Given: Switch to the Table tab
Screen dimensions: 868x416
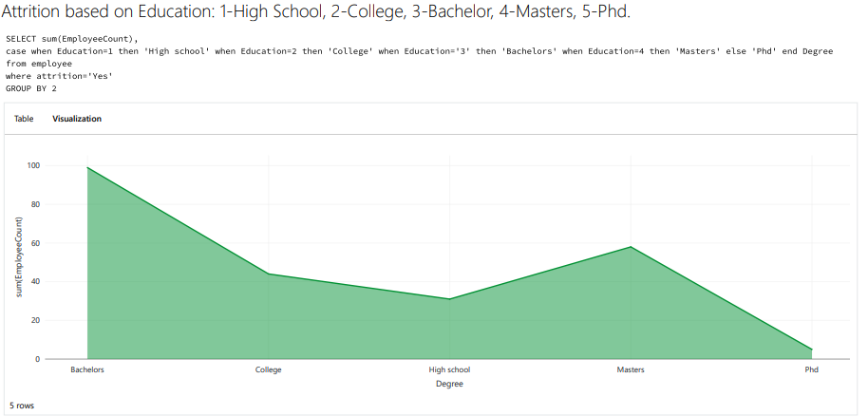Looking at the screenshot, I should 24,119.
